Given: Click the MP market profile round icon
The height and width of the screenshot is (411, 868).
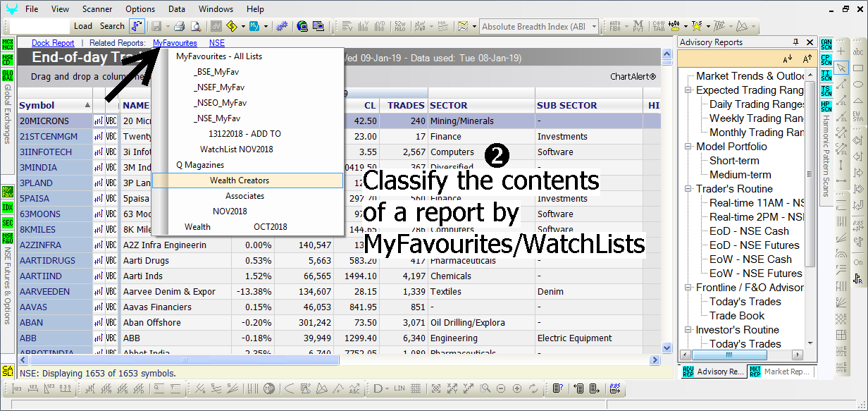Looking at the screenshot, I should [269, 388].
